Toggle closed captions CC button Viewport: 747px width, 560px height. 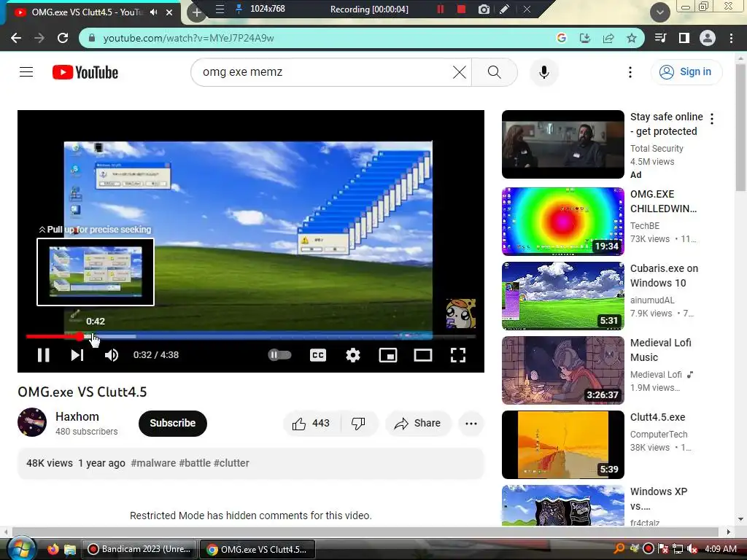tap(318, 355)
